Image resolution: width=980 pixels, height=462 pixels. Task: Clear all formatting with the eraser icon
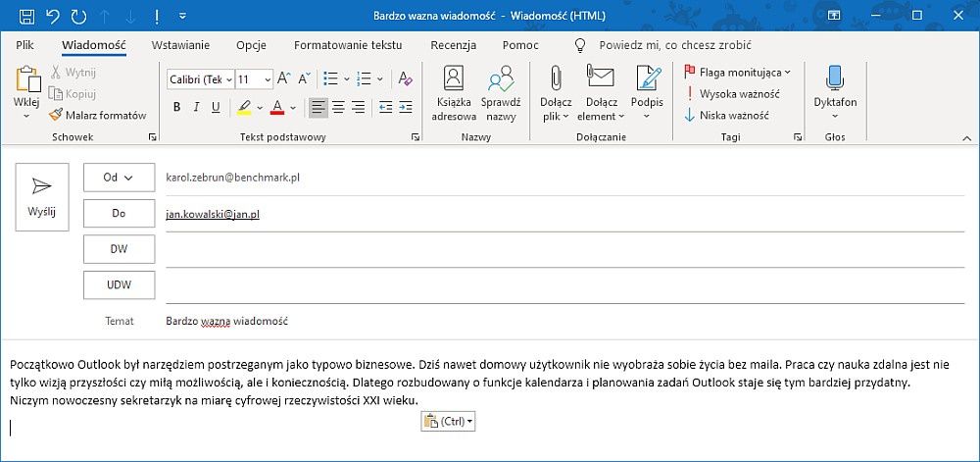coord(405,78)
